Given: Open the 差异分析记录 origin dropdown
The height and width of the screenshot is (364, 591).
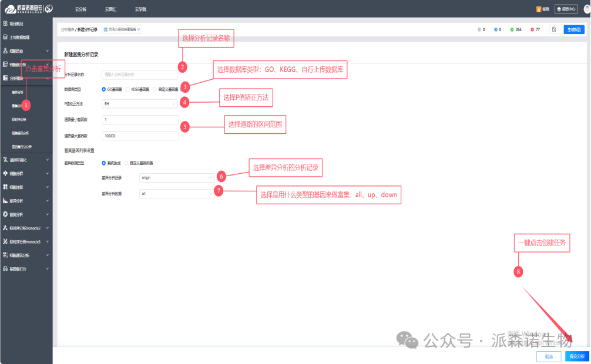Looking at the screenshot, I should point(177,177).
